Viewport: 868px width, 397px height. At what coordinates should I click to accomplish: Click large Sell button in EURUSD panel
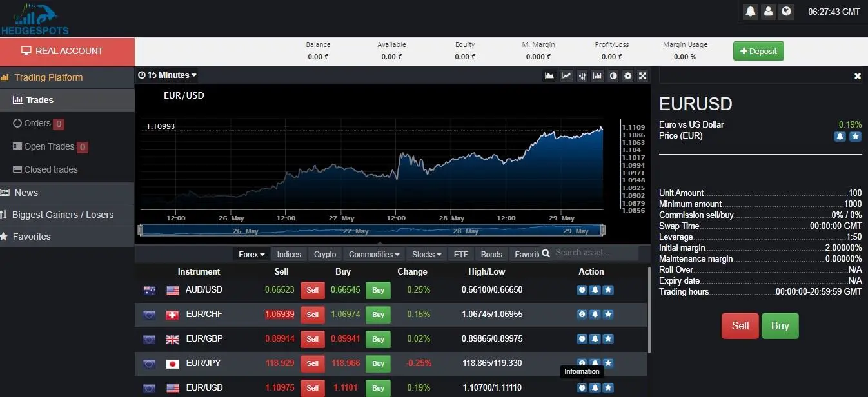(x=740, y=325)
